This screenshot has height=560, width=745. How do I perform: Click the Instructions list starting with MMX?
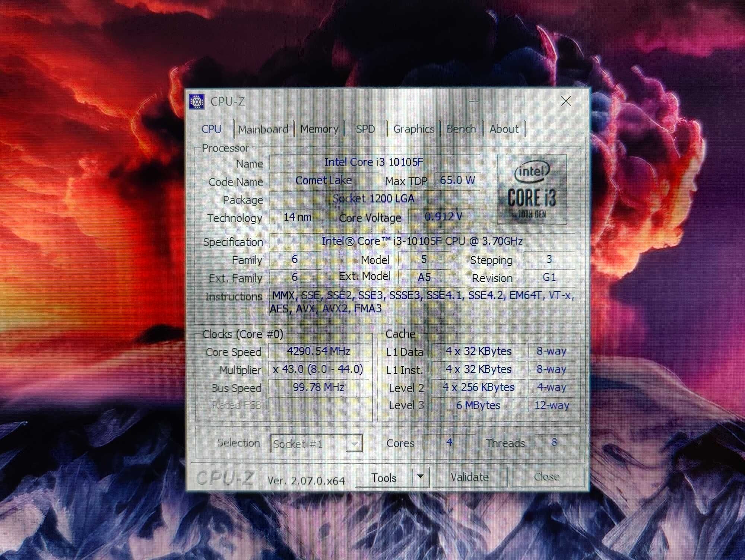(x=422, y=302)
